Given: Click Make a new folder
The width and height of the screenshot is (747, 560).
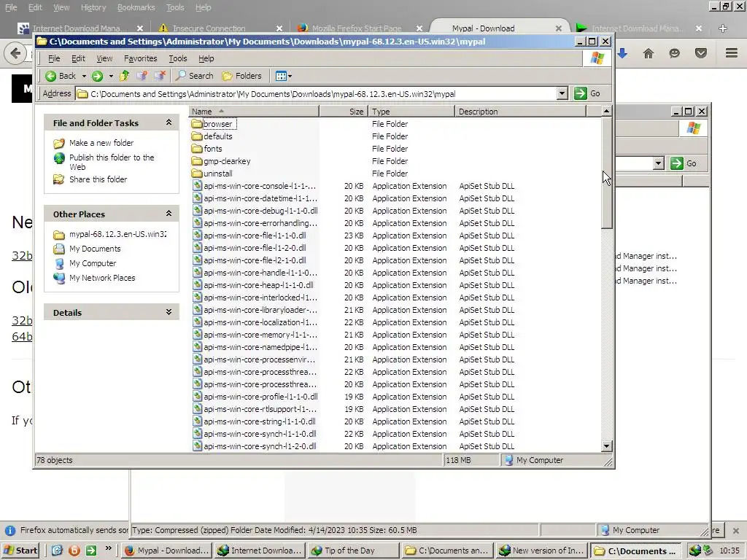Looking at the screenshot, I should pos(101,143).
